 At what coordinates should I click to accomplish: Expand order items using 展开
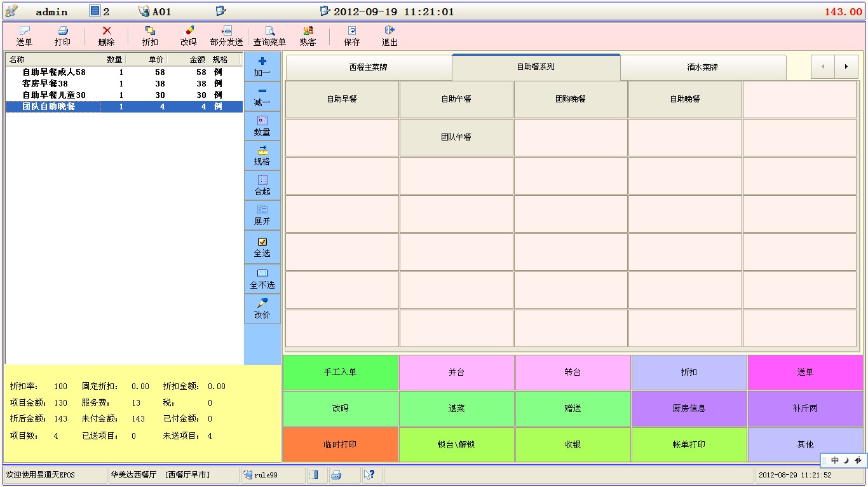tap(262, 215)
